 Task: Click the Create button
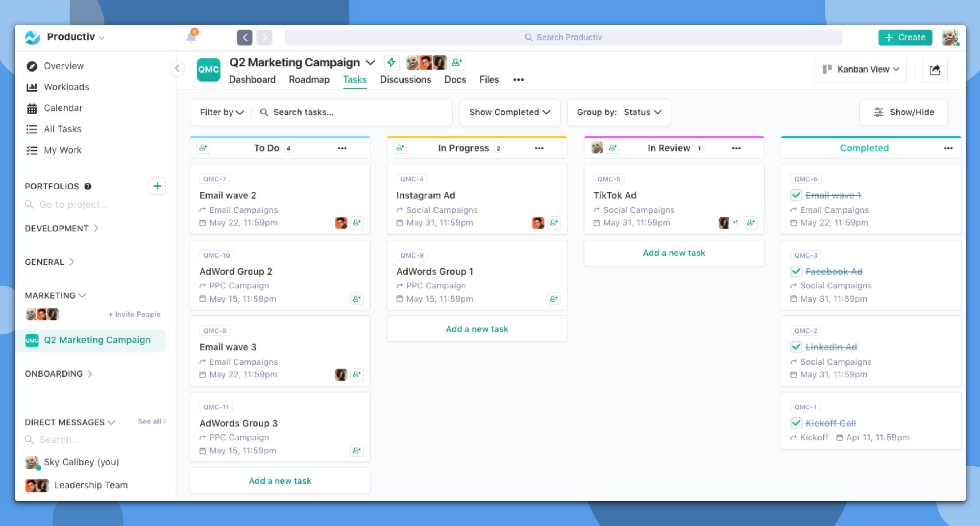pyautogui.click(x=905, y=37)
